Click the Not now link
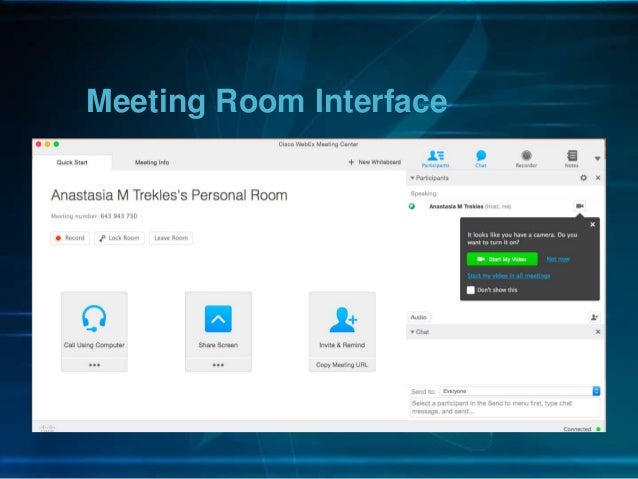638x479 pixels. pyautogui.click(x=558, y=259)
